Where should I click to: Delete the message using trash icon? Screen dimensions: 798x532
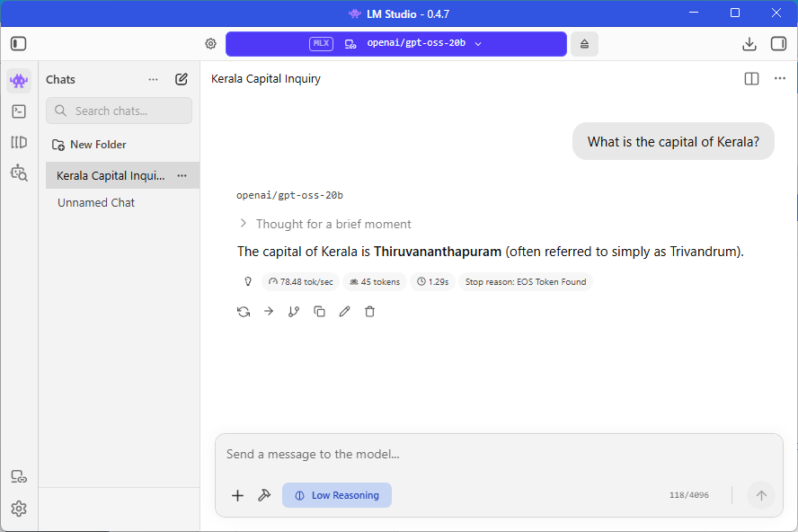click(x=369, y=312)
